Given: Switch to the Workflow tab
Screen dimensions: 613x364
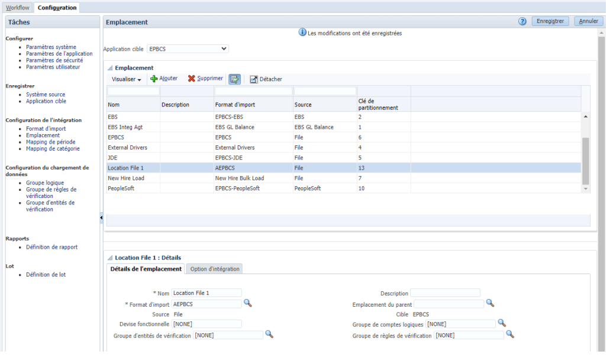Looking at the screenshot, I should coord(18,8).
